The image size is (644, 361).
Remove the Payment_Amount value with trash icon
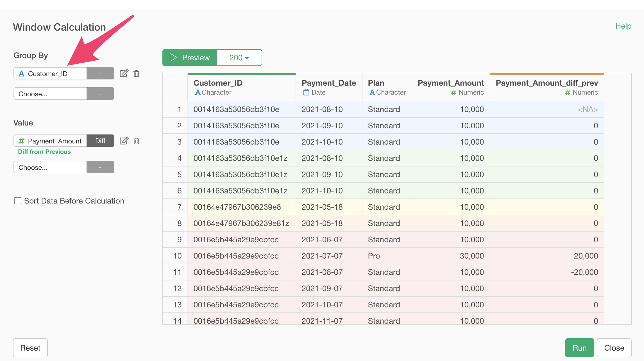point(136,141)
